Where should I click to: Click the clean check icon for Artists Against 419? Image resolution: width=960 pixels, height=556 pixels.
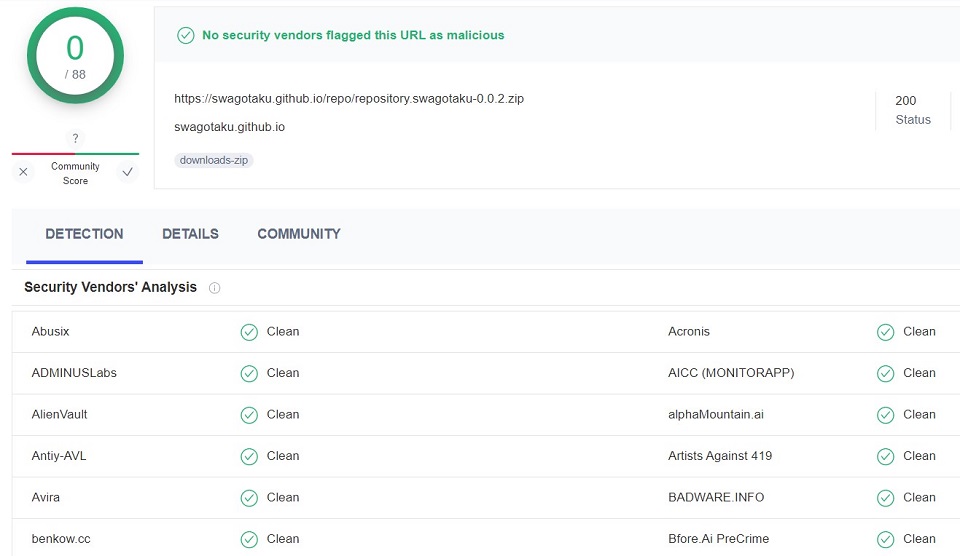[x=885, y=456]
